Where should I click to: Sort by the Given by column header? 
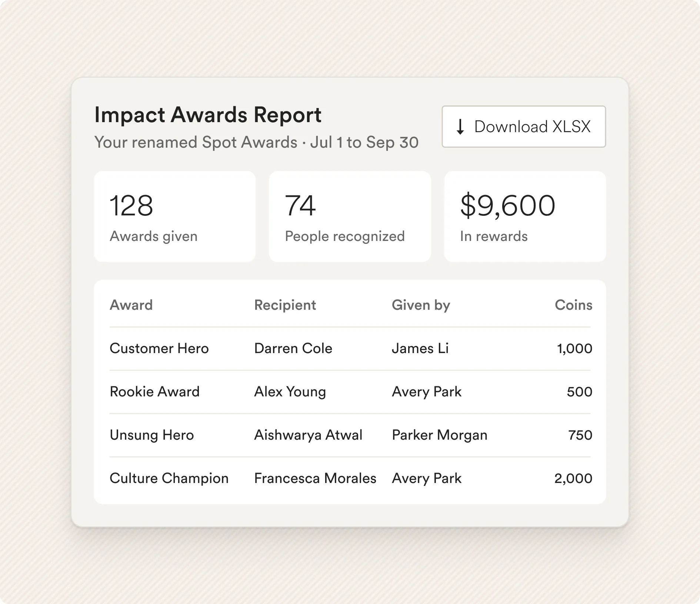tap(421, 305)
